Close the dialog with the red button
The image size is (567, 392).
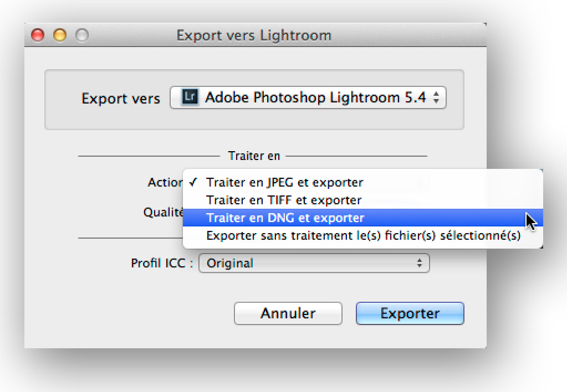38,35
